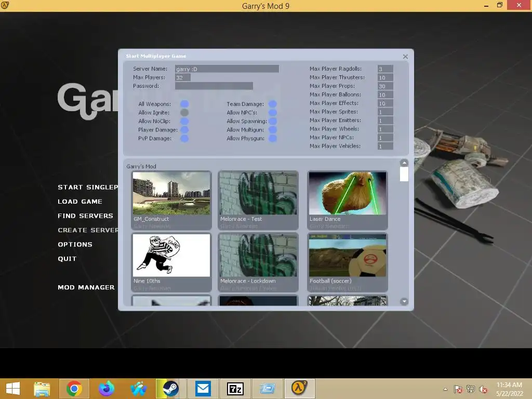The height and width of the screenshot is (399, 532).
Task: Click the Max Players field
Action: [183, 77]
